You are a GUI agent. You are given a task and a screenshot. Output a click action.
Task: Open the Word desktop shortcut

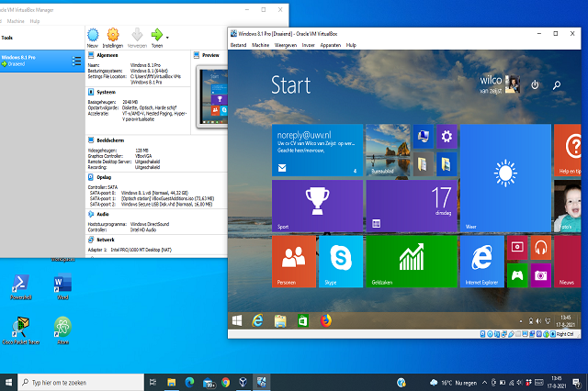click(62, 287)
